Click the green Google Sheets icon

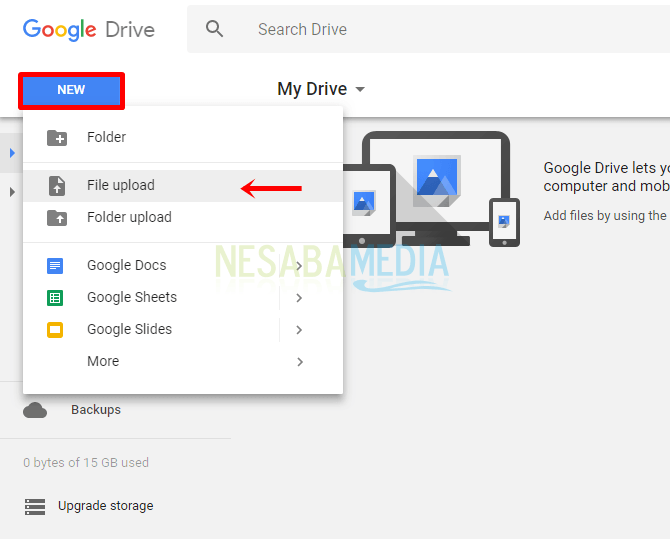point(55,298)
